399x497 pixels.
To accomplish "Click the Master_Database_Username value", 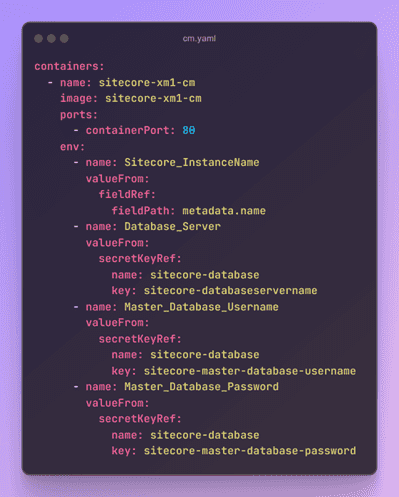I will 201,307.
